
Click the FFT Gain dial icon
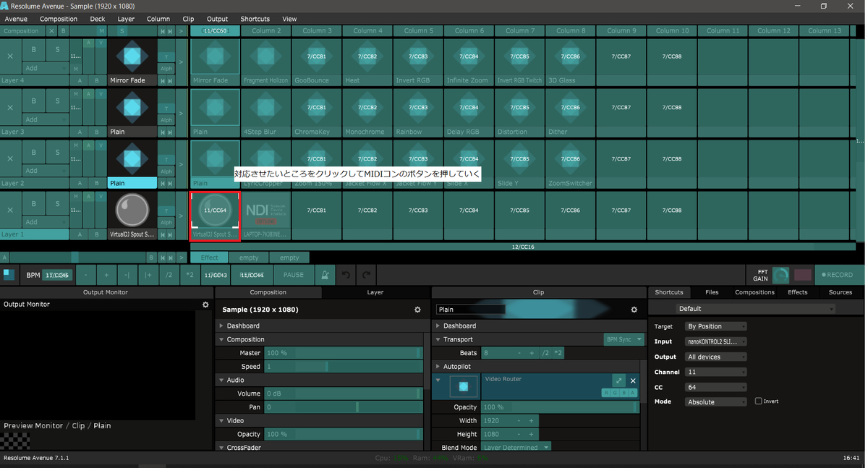780,275
